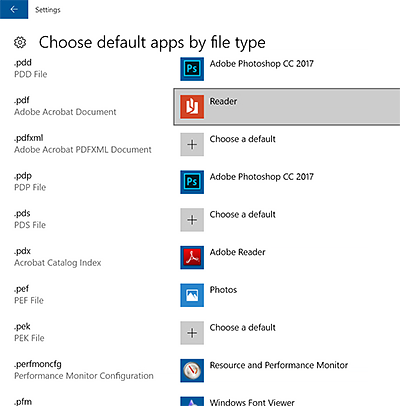Click the Photoshop icon for .pdd files
Screen dimensions: 400x406
(x=192, y=69)
